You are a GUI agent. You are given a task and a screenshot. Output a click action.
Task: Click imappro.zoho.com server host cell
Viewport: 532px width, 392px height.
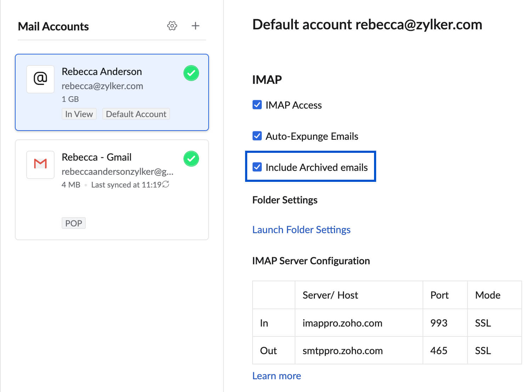(x=342, y=323)
